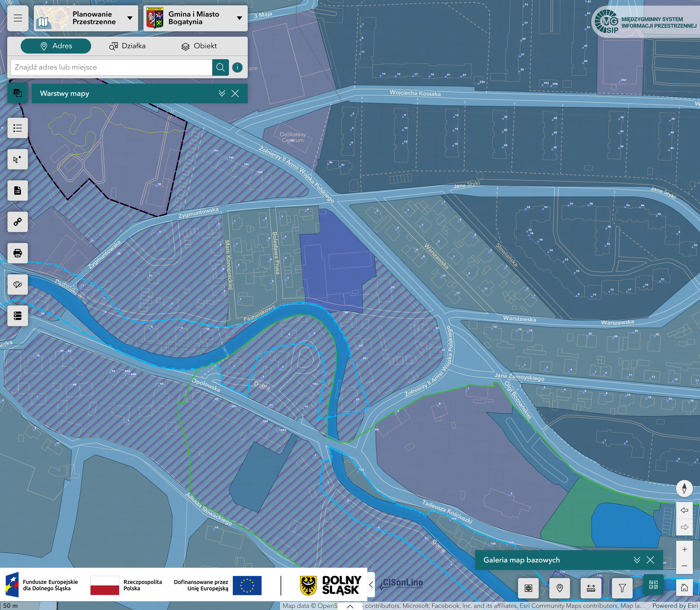Open the filter funnel tool
Image resolution: width=700 pixels, height=610 pixels.
[622, 588]
